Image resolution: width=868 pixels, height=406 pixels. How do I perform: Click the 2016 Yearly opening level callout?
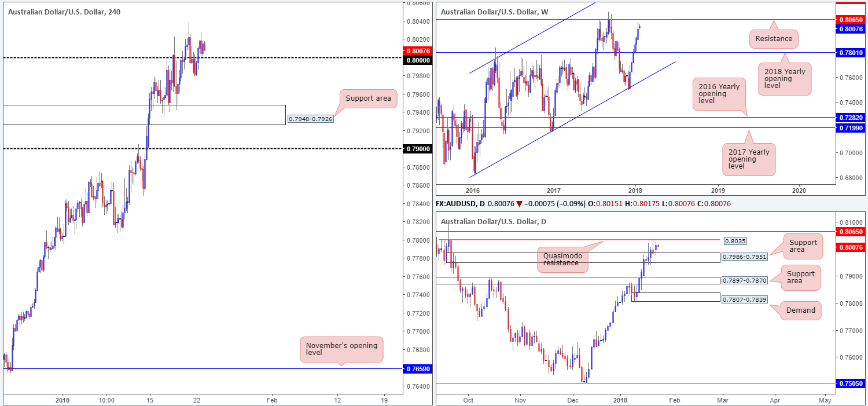(x=719, y=95)
